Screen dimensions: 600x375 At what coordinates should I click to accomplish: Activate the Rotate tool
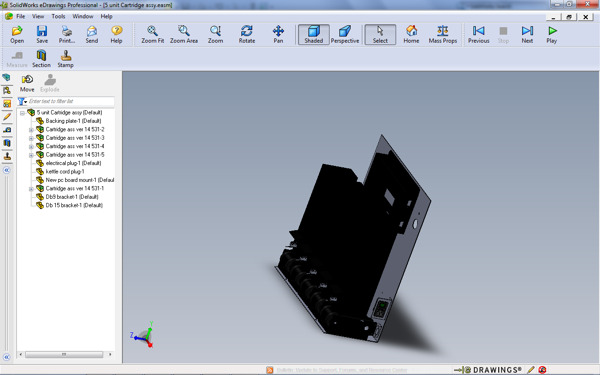247,34
